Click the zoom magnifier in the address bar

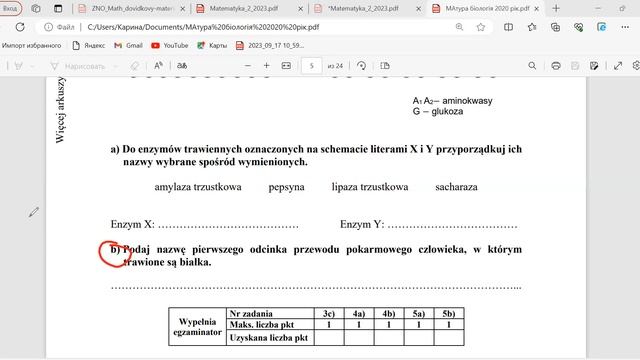coord(459,27)
